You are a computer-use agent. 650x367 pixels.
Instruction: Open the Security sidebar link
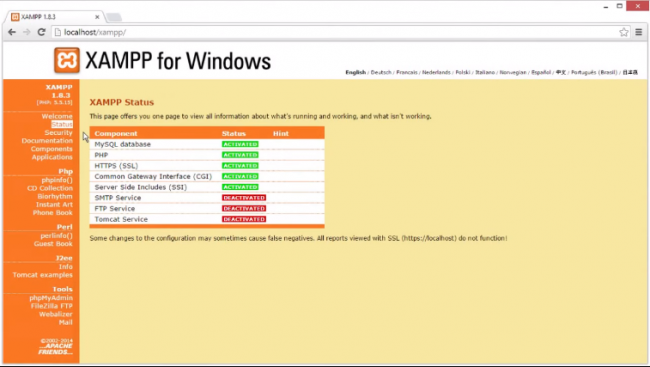click(58, 133)
